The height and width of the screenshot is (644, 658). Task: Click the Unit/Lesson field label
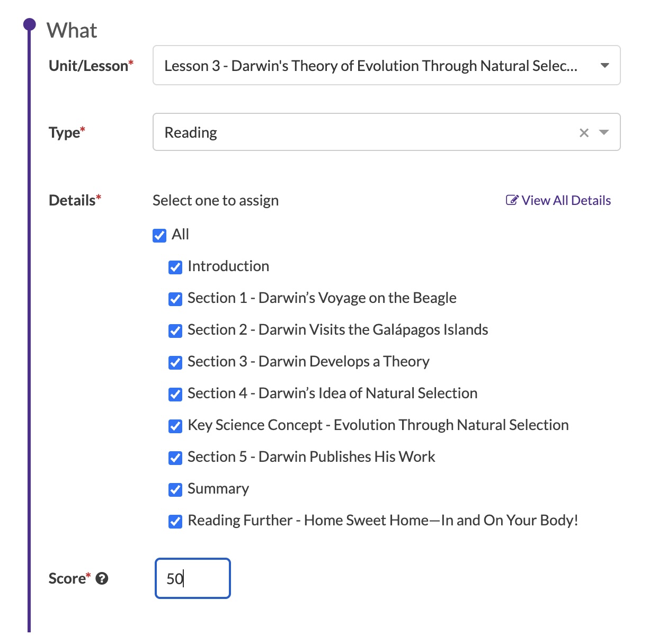91,66
